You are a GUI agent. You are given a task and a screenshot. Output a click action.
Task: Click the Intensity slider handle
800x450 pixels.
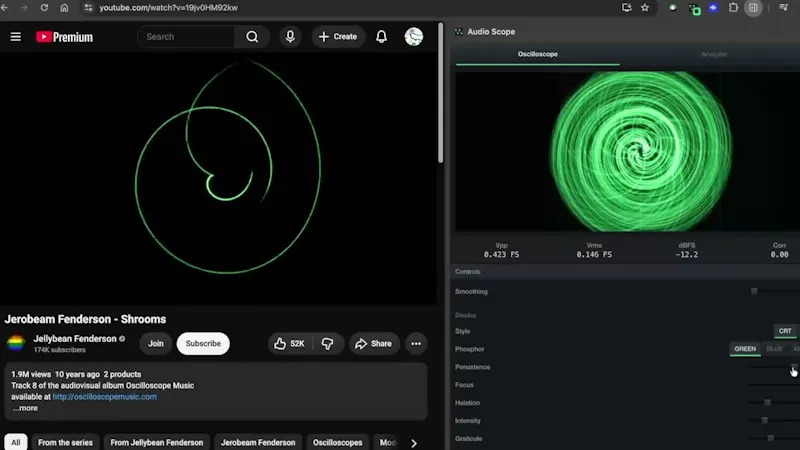pyautogui.click(x=764, y=420)
